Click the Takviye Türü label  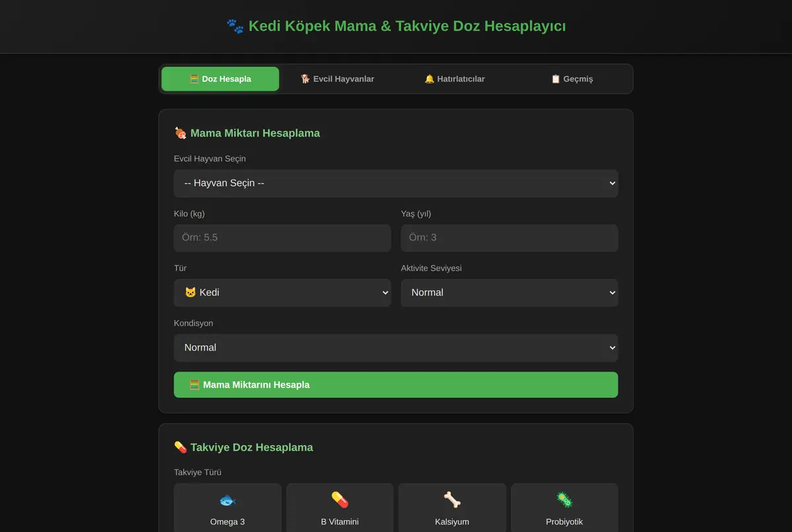coord(198,473)
